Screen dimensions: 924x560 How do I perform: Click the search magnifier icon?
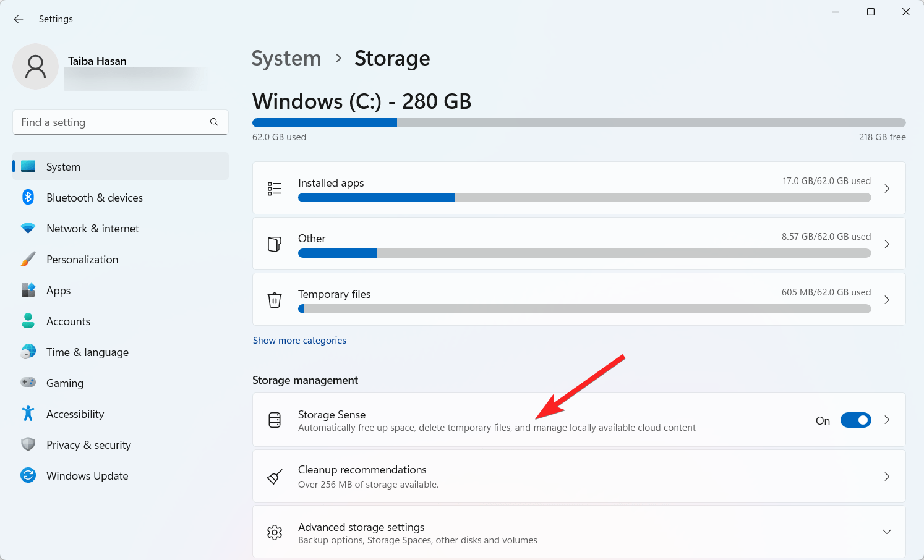point(214,122)
